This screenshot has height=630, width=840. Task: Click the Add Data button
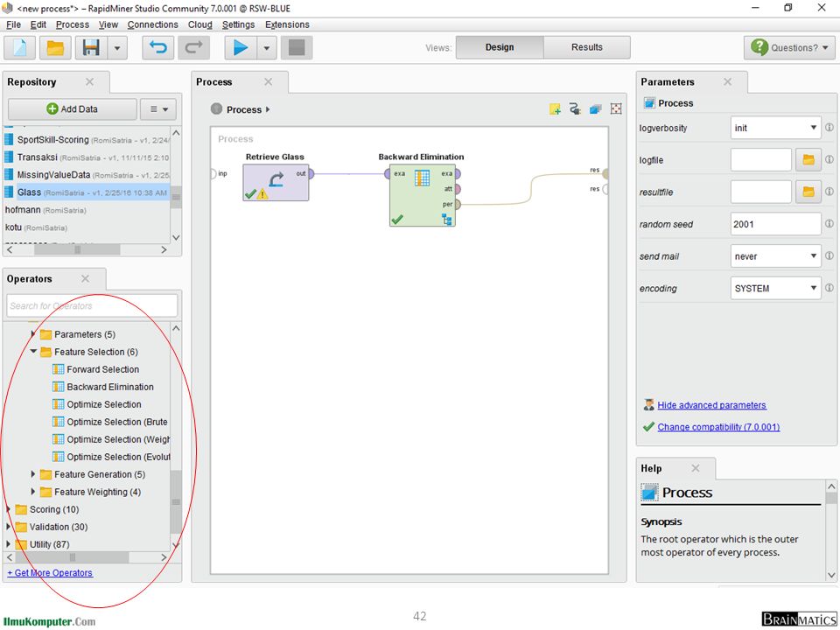73,109
